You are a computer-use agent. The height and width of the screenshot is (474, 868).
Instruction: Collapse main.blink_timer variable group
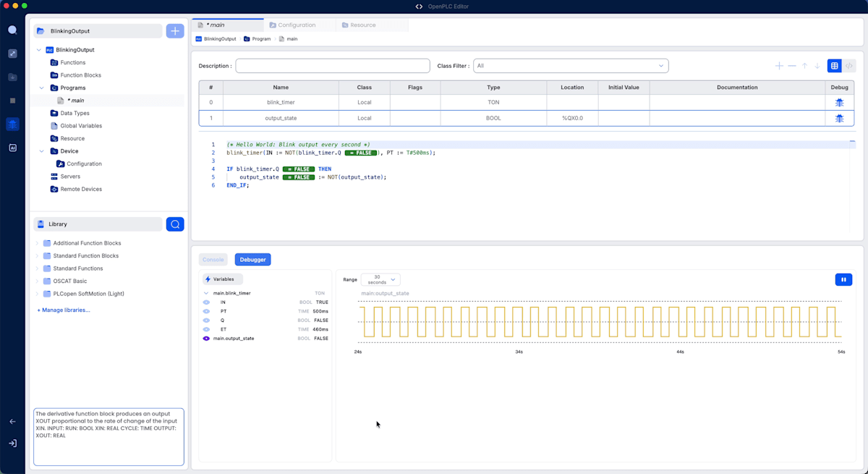click(206, 293)
